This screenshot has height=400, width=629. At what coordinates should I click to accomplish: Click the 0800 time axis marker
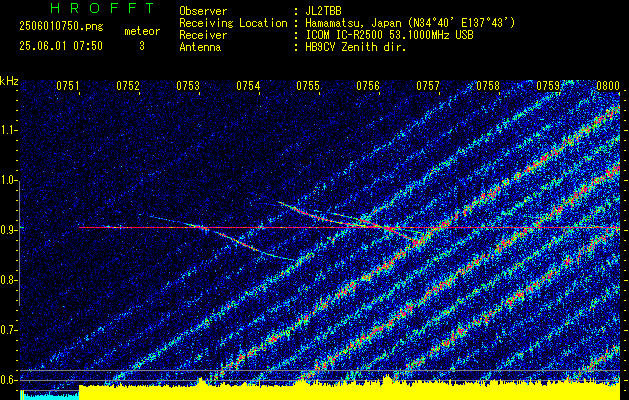point(607,86)
